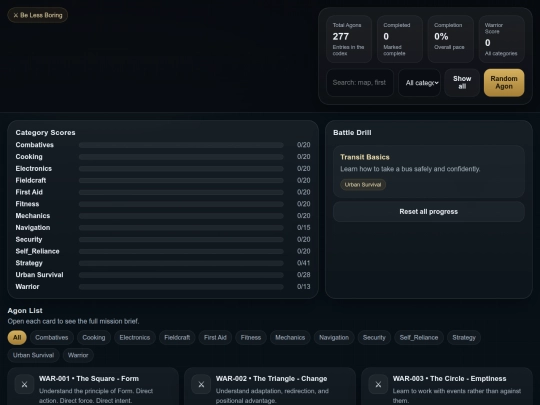
Task: Click the WAR-001 crossed swords icon
Action: [x=24, y=384]
